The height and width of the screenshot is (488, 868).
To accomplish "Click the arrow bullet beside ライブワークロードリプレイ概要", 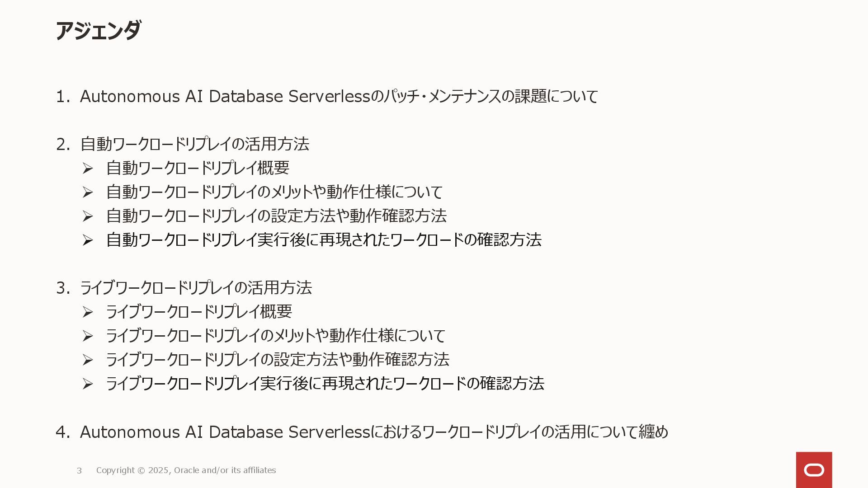I will point(87,312).
